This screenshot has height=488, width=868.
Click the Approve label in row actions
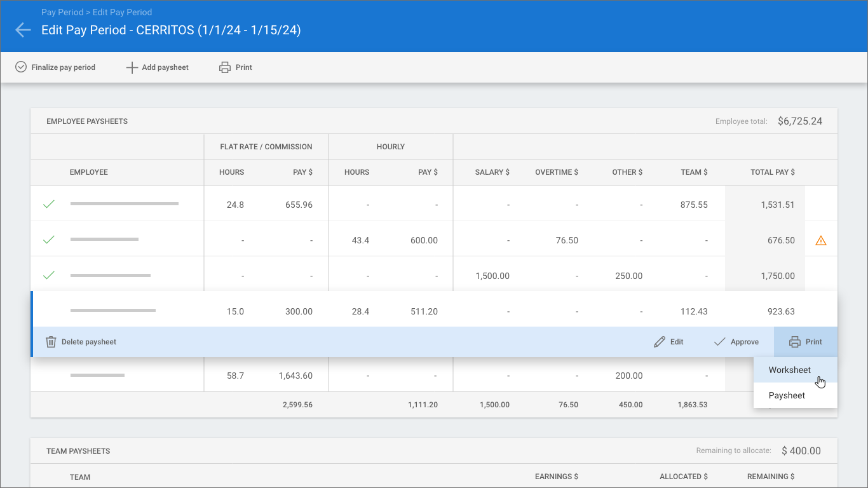(745, 342)
